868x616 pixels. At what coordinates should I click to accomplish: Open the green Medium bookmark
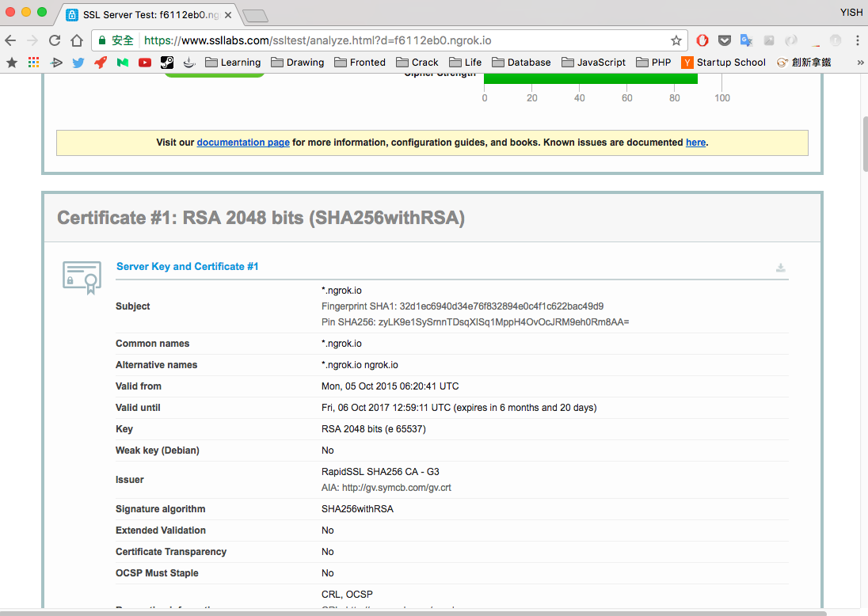(x=122, y=63)
